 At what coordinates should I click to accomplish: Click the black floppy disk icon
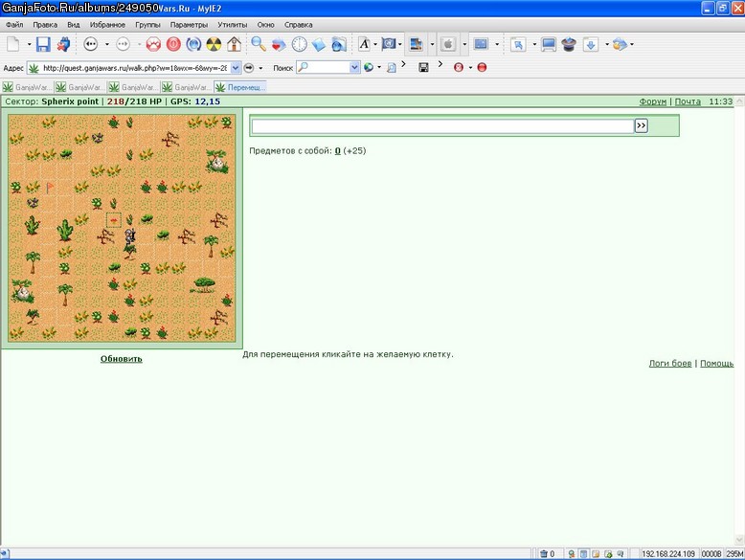423,67
